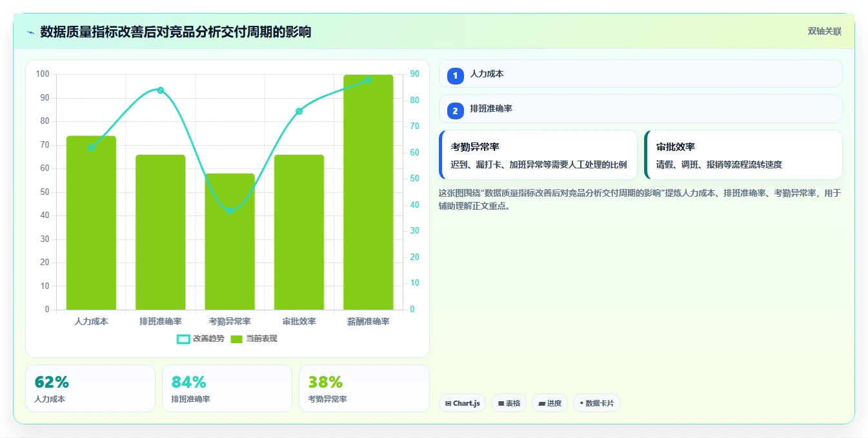This screenshot has width=868, height=438.
Task: Click the line point on 考勤异常率
Action: point(230,210)
